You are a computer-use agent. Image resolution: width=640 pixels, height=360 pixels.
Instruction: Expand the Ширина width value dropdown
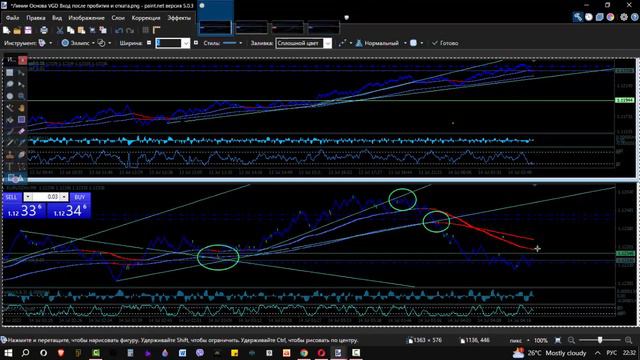coord(186,43)
